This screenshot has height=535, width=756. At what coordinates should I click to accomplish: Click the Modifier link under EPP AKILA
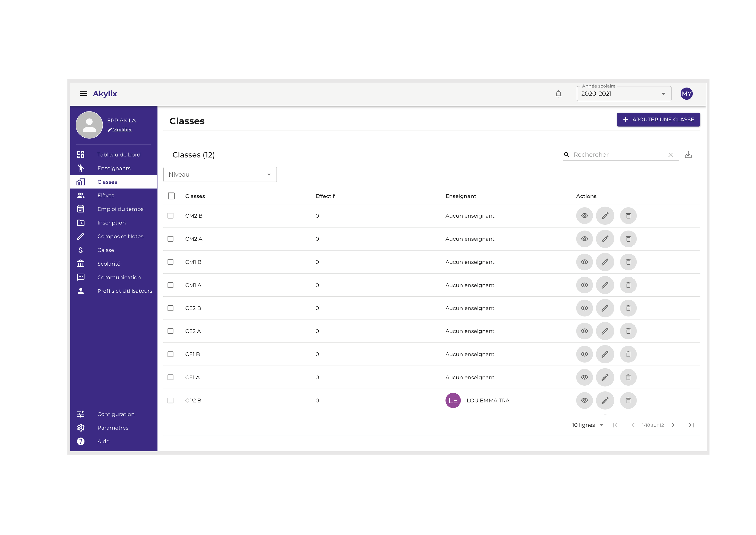coord(122,130)
